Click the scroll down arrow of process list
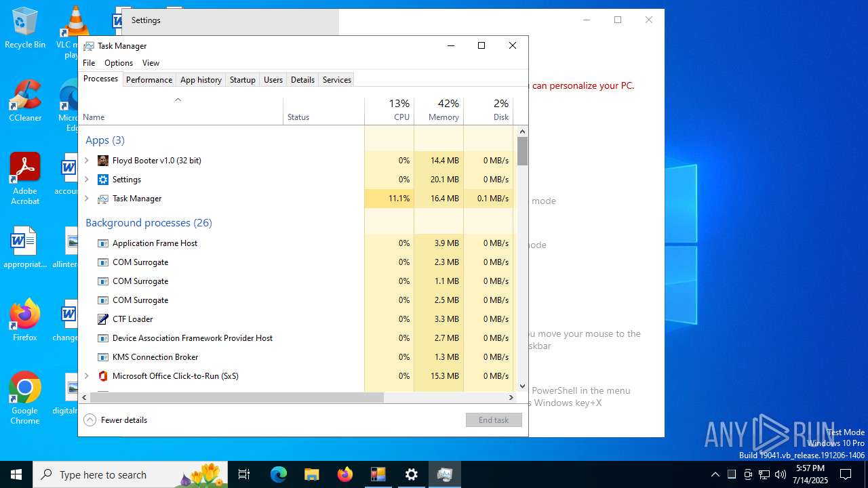This screenshot has height=488, width=868. (x=522, y=386)
